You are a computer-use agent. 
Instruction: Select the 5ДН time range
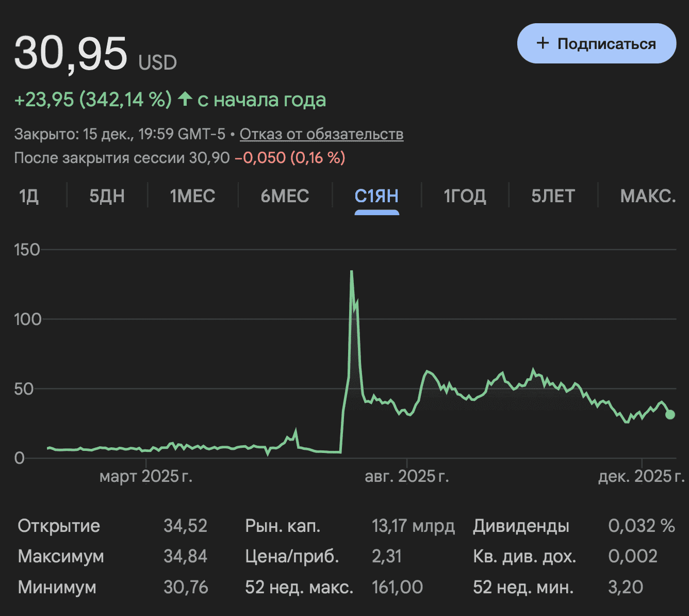pyautogui.click(x=107, y=196)
